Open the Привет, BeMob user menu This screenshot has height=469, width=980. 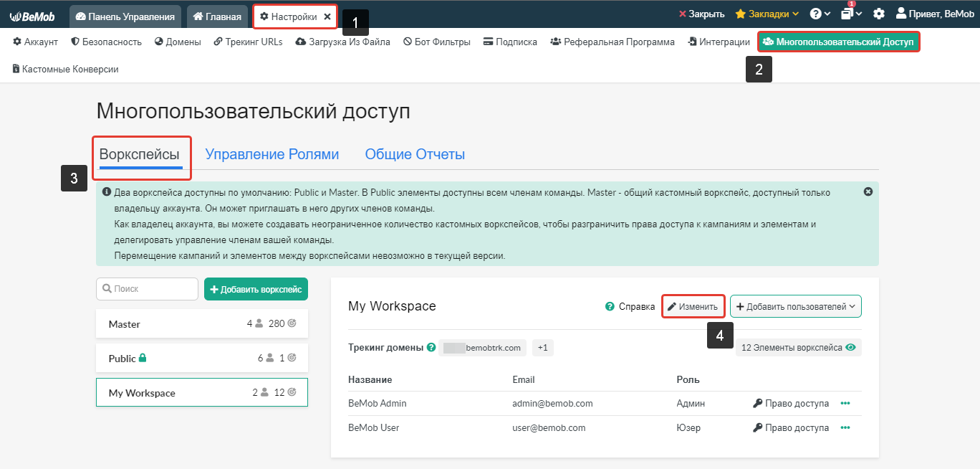[x=934, y=14]
